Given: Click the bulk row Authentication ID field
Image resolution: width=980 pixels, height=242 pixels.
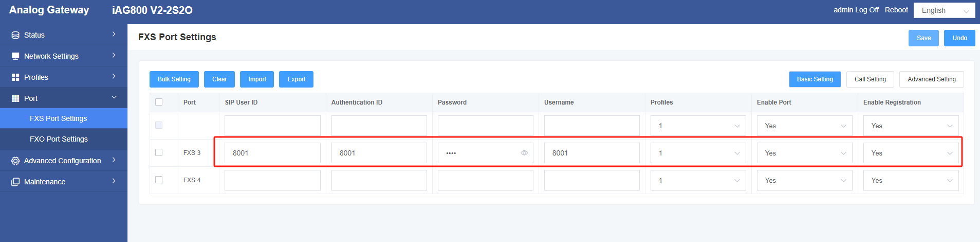Looking at the screenshot, I should pos(379,126).
